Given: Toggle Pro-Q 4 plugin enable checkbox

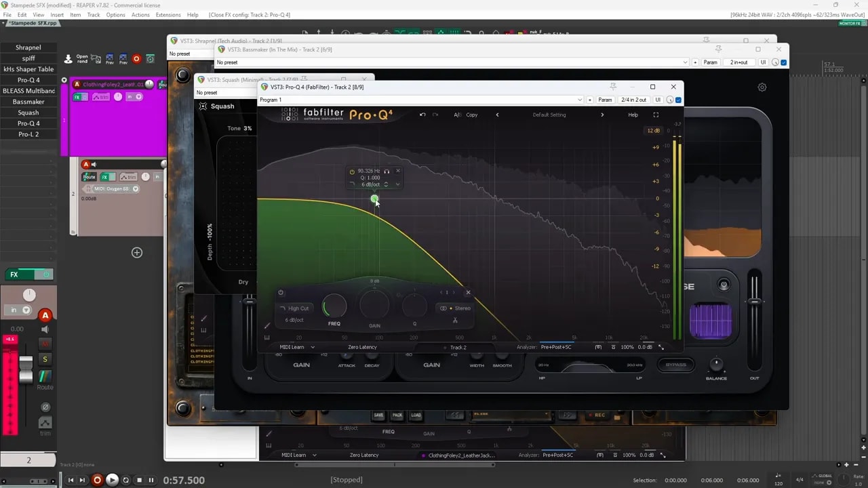Looking at the screenshot, I should [x=678, y=100].
